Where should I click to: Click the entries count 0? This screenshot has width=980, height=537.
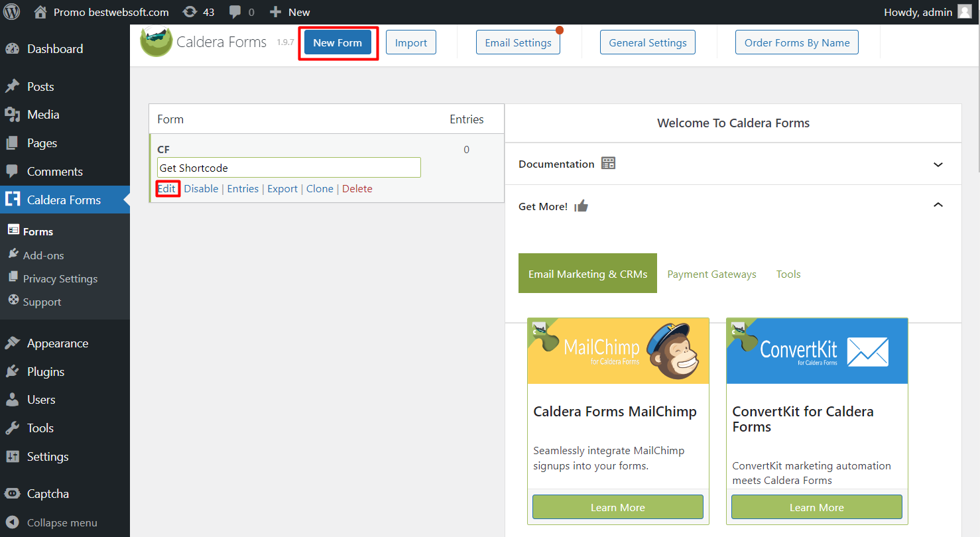click(466, 150)
